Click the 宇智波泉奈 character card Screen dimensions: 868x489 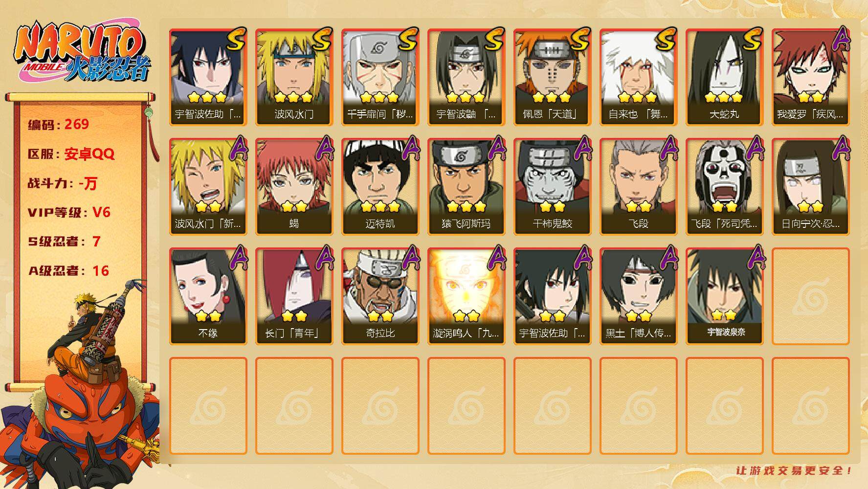pos(724,296)
